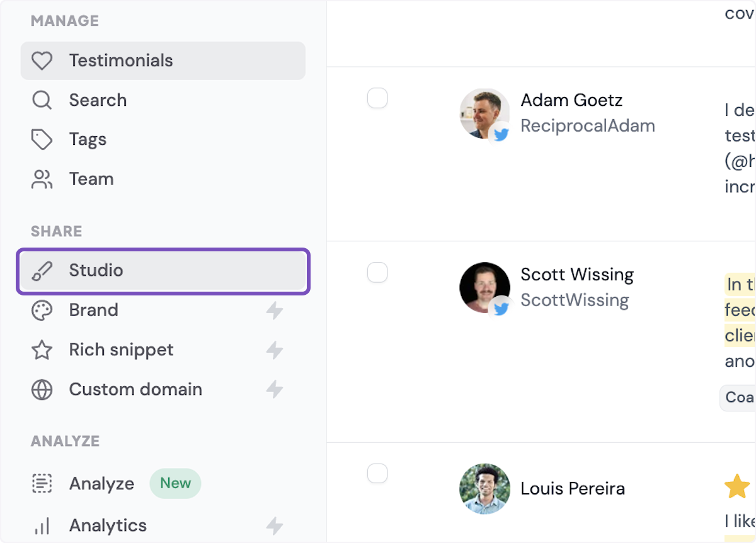Click the ReciprocalAdam Twitter handle
Image resolution: width=756 pixels, height=543 pixels.
587,126
